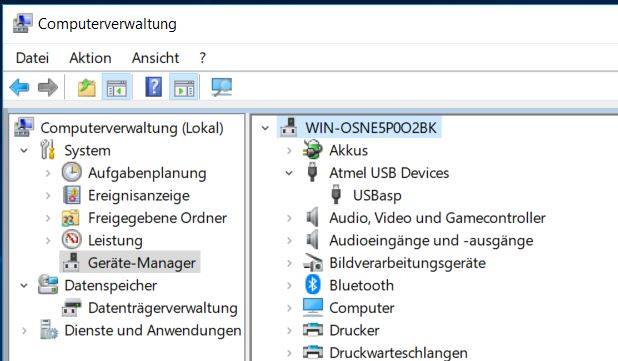This screenshot has height=361, width=618.
Task: Expand the Drucker category
Action: point(289,330)
